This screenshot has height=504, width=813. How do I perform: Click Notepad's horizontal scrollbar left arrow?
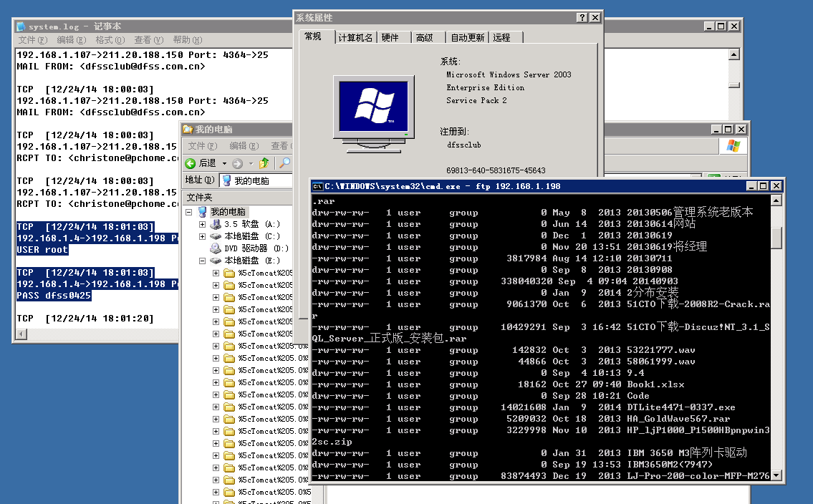tap(21, 334)
